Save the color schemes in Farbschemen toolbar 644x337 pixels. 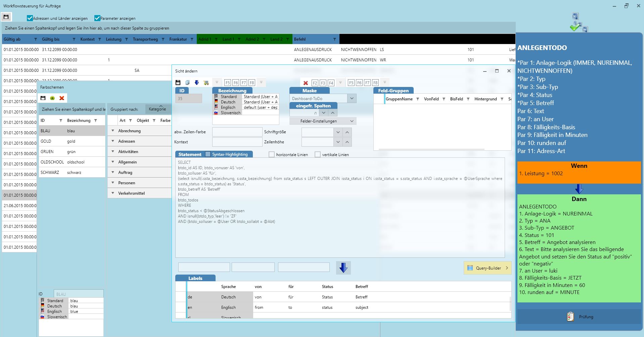43,98
